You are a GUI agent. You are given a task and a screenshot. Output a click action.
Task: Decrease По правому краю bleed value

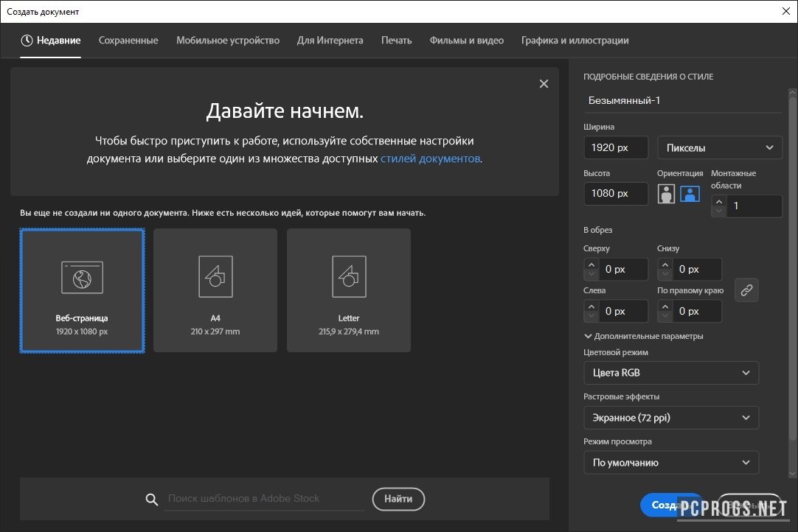665,316
